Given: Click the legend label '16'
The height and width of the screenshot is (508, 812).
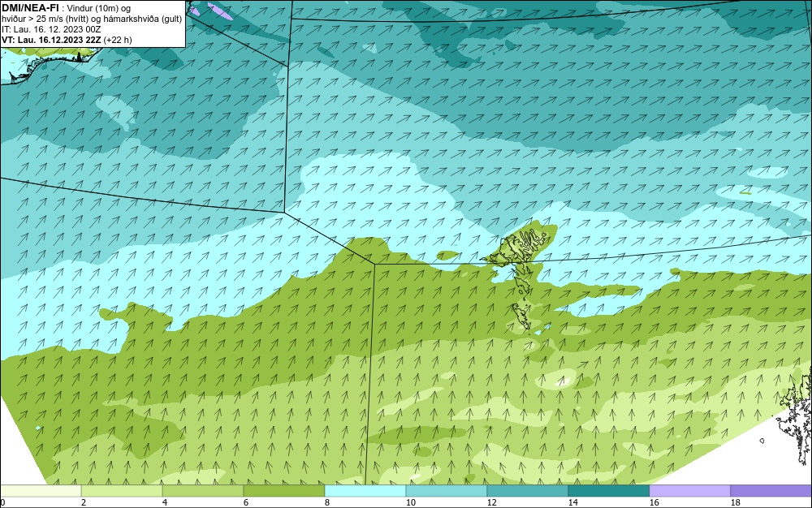Looking at the screenshot, I should (x=654, y=502).
